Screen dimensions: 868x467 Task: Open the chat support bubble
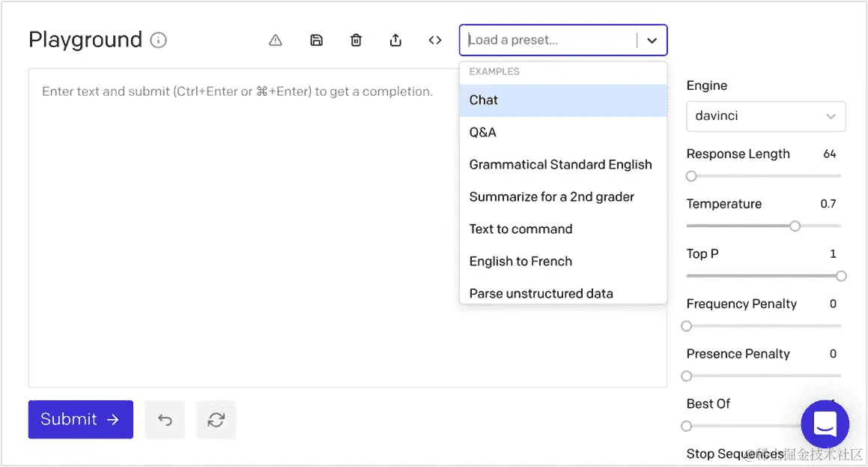(x=825, y=425)
